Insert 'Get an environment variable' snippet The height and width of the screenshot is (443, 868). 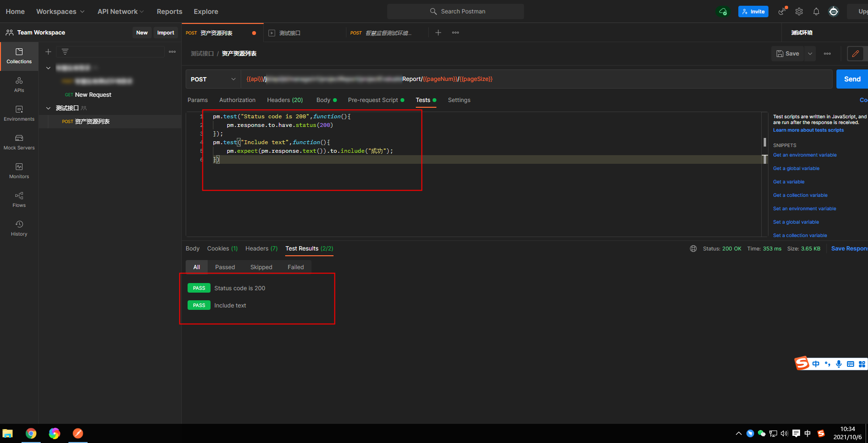click(805, 155)
